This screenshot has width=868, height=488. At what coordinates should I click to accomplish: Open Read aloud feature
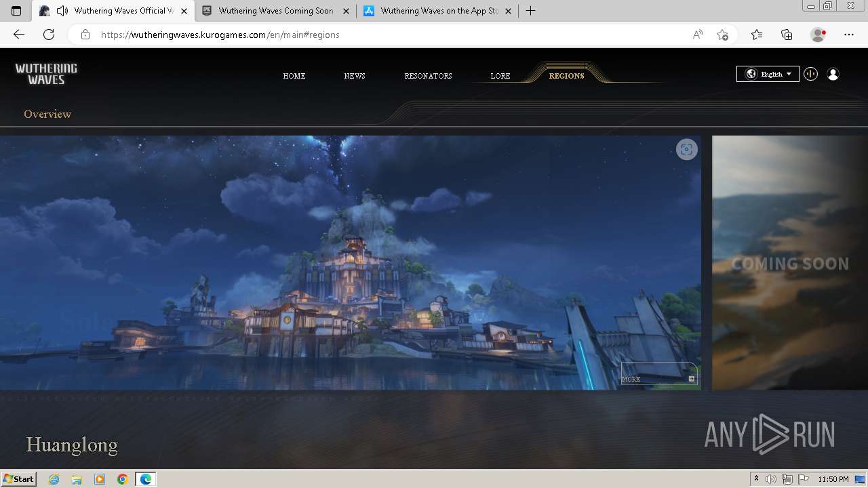coord(698,35)
